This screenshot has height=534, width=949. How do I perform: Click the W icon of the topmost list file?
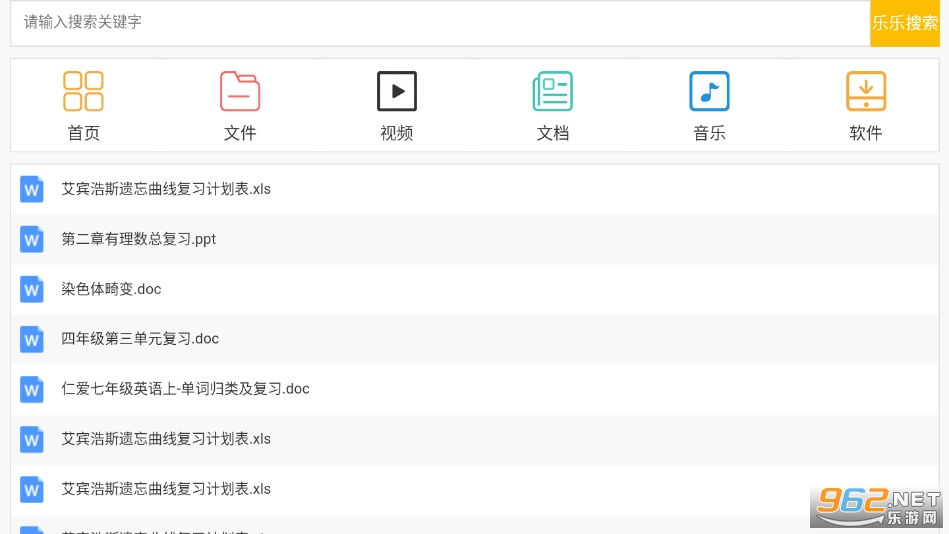point(32,189)
